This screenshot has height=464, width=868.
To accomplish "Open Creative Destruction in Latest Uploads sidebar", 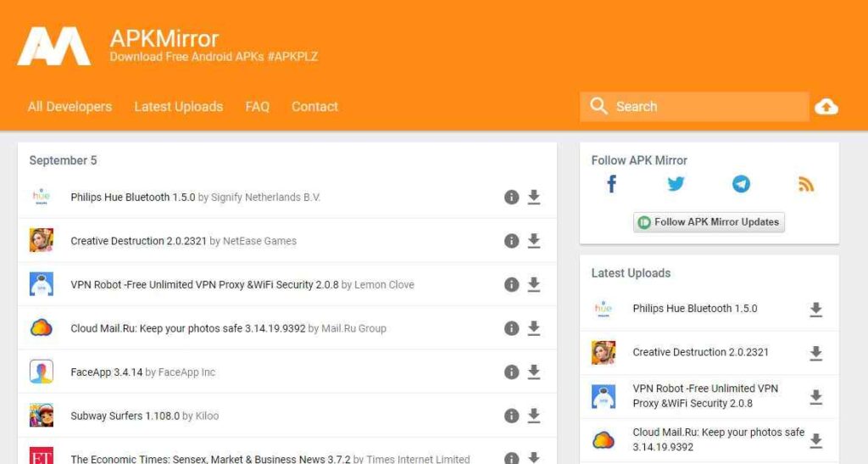I will point(700,352).
